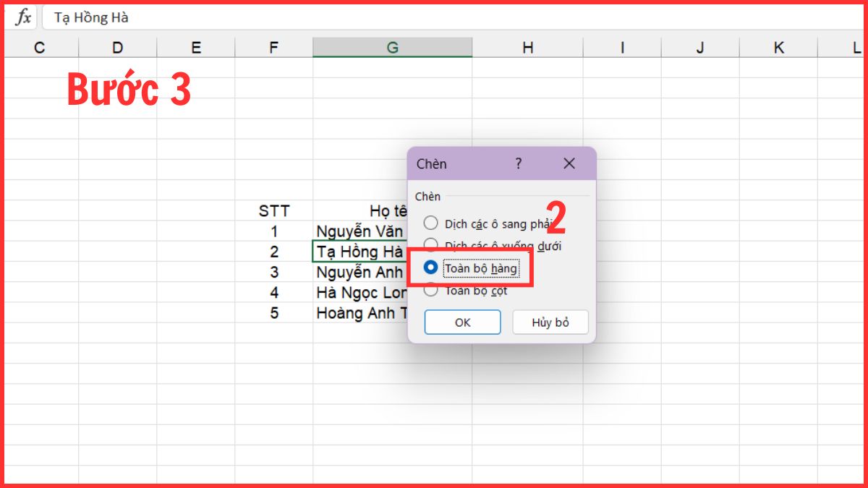Cancel the dialog with Hủy bỏ
The width and height of the screenshot is (868, 488).
coord(550,322)
